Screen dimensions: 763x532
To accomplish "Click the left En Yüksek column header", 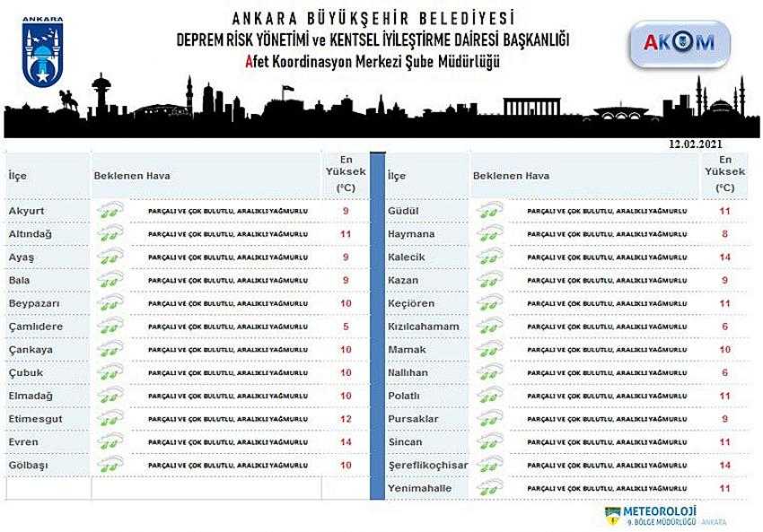I will 346,173.
